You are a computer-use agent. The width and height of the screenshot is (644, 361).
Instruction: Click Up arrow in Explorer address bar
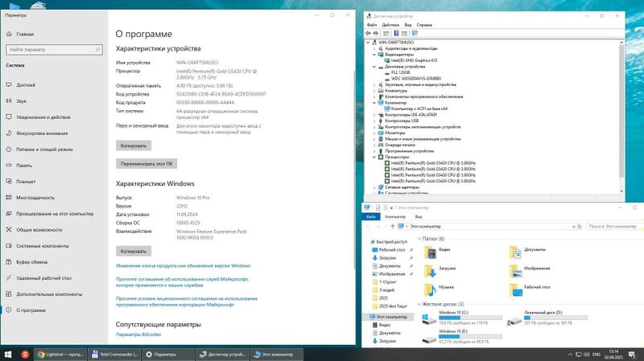pyautogui.click(x=393, y=227)
